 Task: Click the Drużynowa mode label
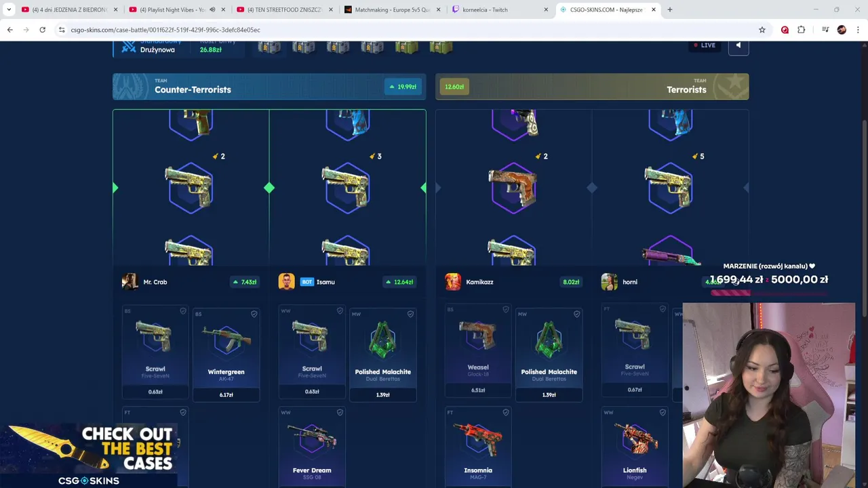coord(157,49)
